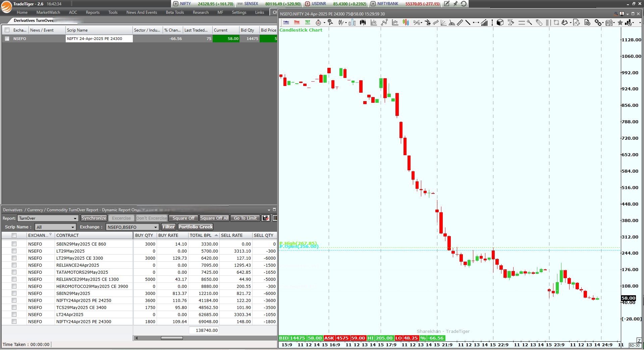
Task: Open the MarketWatch menu
Action: (48, 12)
